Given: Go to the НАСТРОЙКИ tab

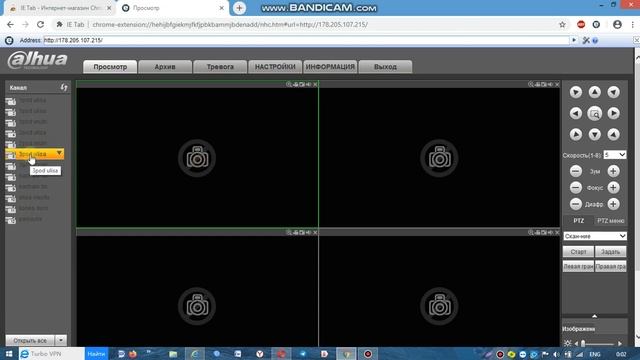Looking at the screenshot, I should click(275, 67).
